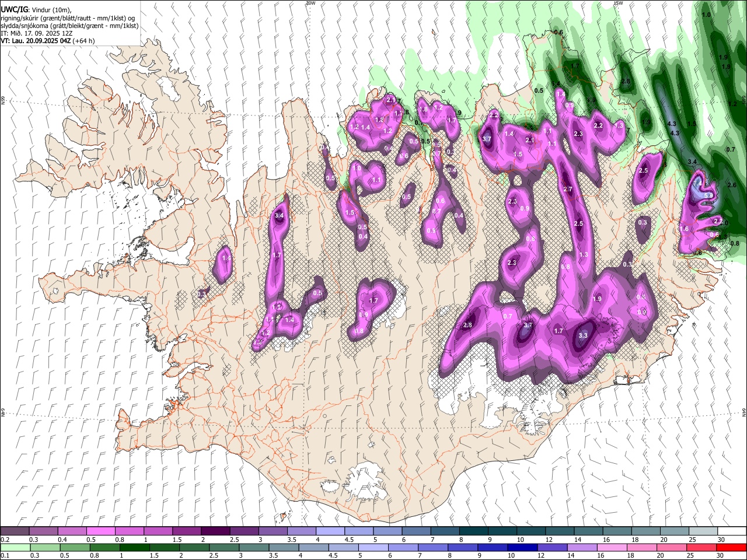Select the darkest purple 2 snow legend swatch

(215, 531)
